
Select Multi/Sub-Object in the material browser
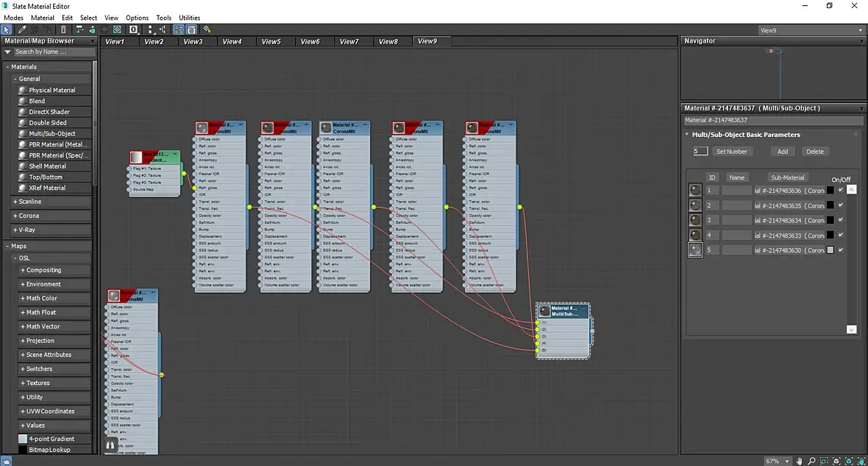(x=52, y=133)
